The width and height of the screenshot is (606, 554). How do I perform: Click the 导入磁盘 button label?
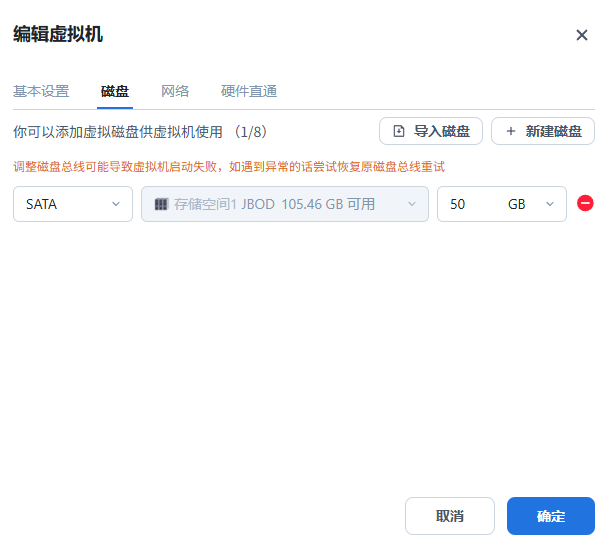(441, 131)
